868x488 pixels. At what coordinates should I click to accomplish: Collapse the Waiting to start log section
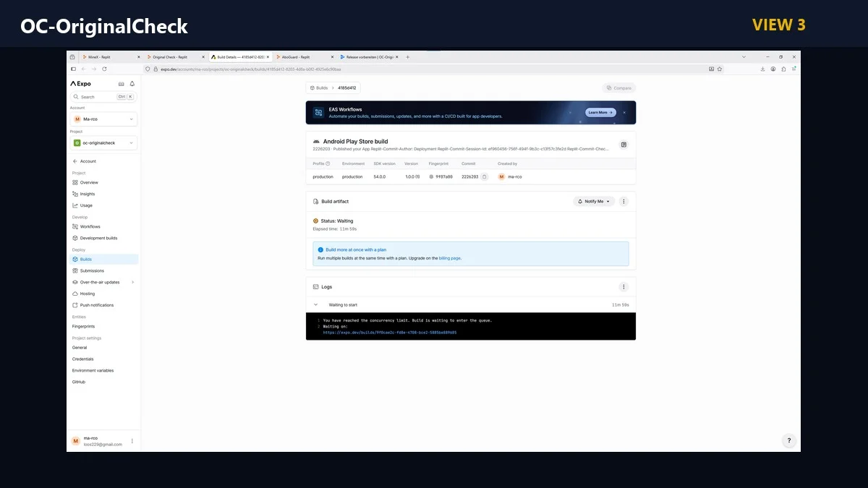(x=316, y=305)
